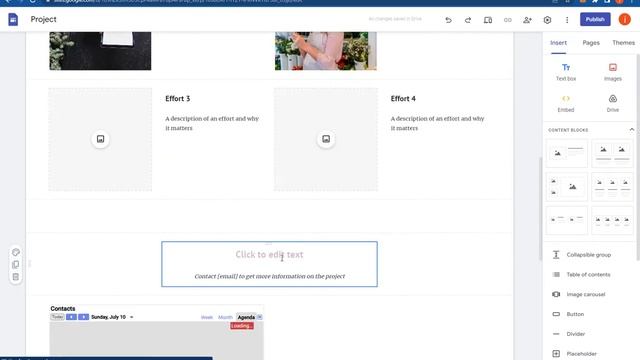Add image to Effort 3 placeholder
The image size is (640, 360).
(x=100, y=139)
